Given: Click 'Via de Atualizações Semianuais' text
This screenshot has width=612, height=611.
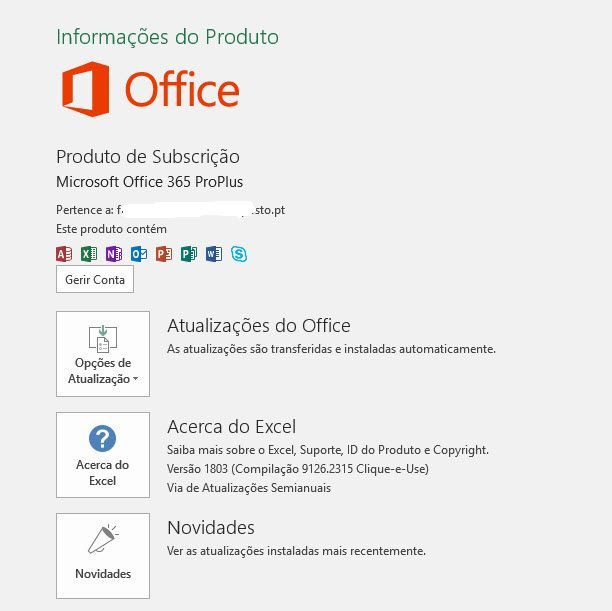Looking at the screenshot, I should [249, 488].
